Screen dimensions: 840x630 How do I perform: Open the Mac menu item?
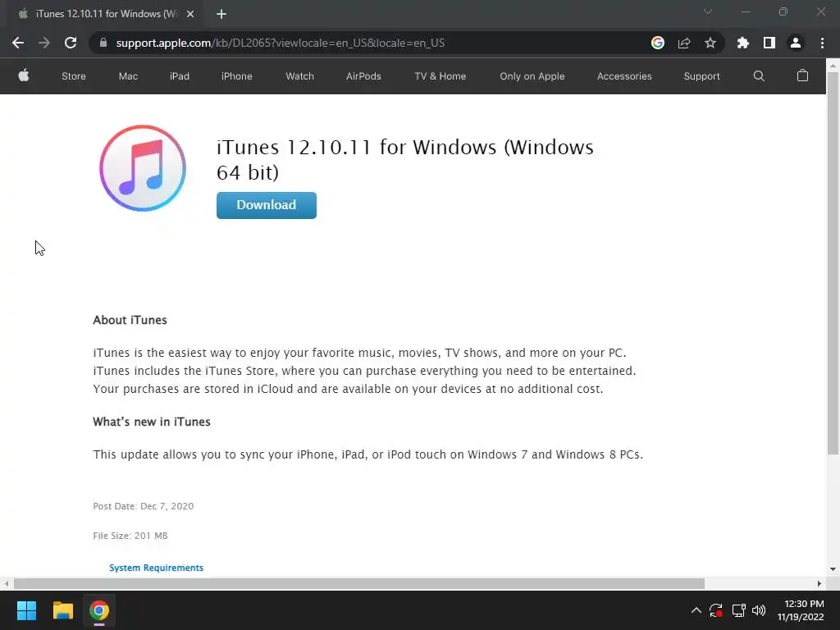click(128, 76)
